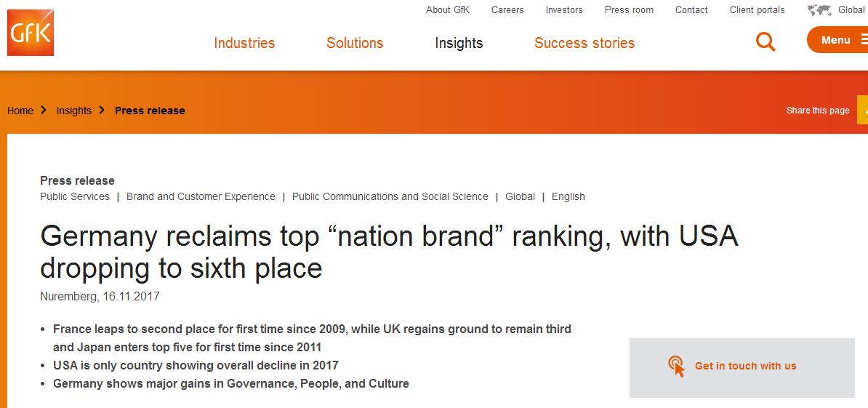The height and width of the screenshot is (408, 868).
Task: Click the Contact link
Action: coord(691,10)
